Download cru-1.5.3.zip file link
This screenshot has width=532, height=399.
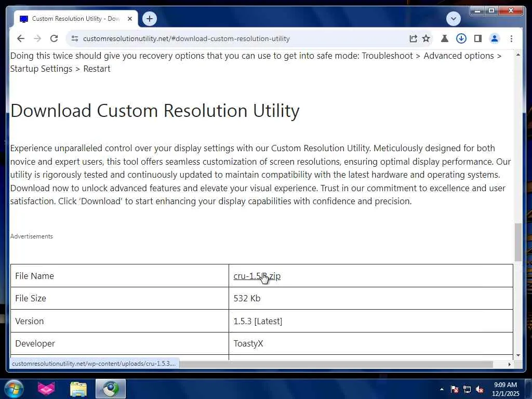pos(257,276)
